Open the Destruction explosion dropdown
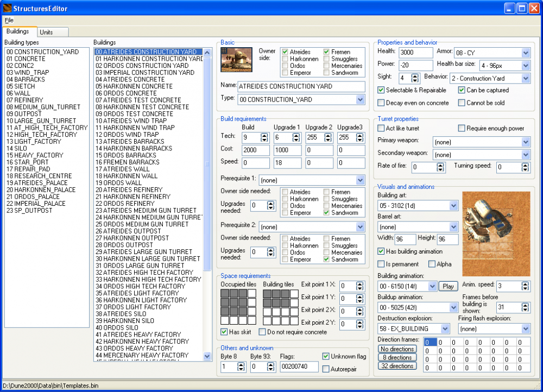 tap(445, 328)
